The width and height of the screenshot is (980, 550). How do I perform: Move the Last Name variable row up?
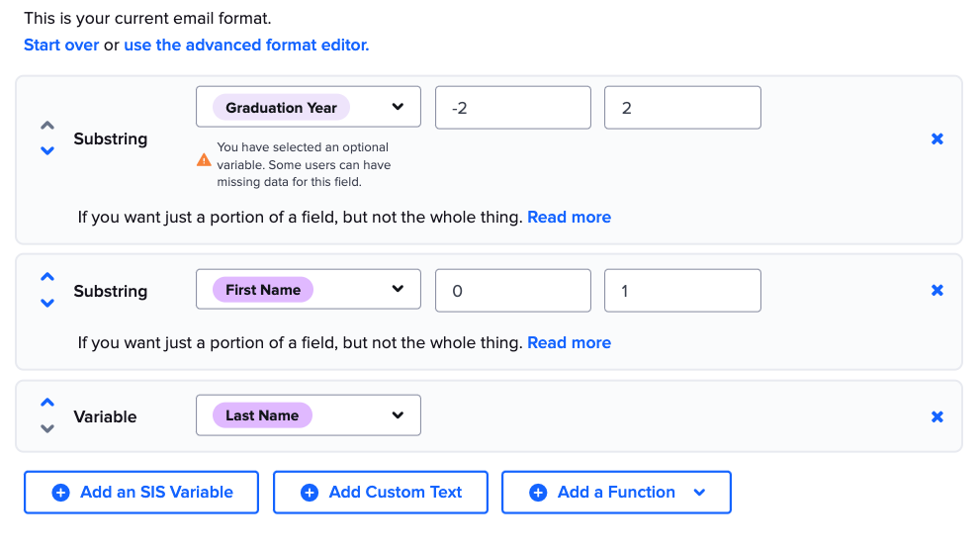point(46,404)
